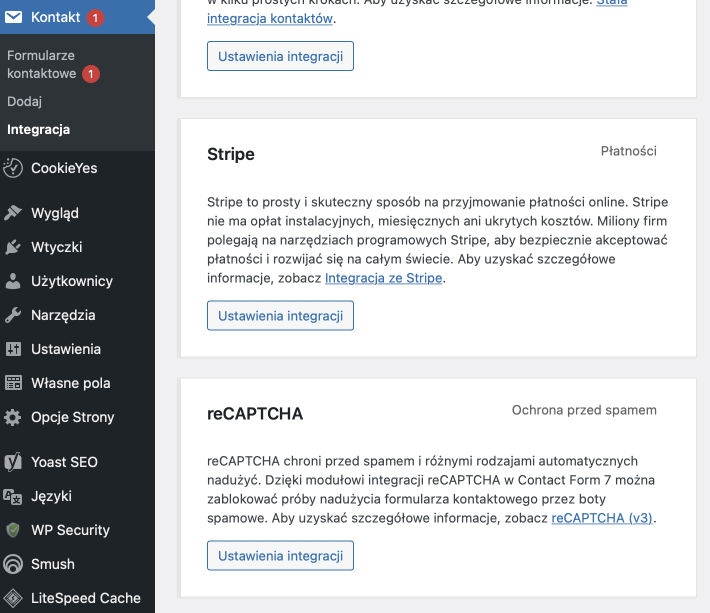Click the Własne pola grid icon
Viewport: 710px width, 613px height.
pos(13,383)
